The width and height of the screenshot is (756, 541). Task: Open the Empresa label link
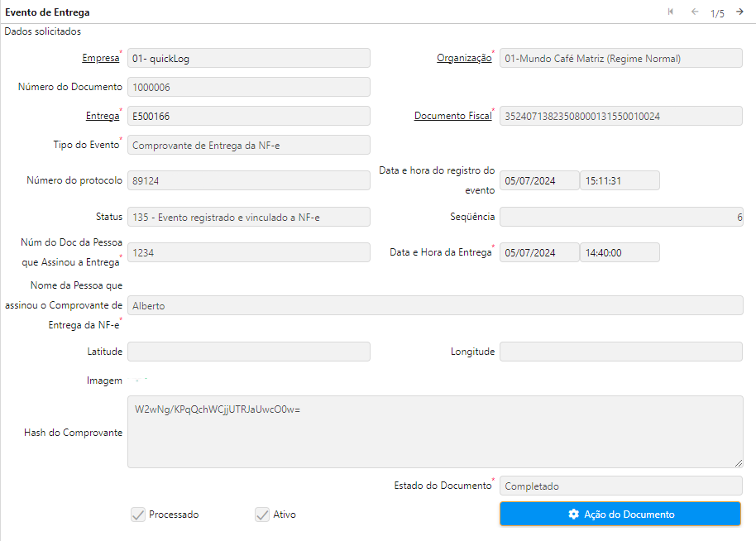click(100, 58)
